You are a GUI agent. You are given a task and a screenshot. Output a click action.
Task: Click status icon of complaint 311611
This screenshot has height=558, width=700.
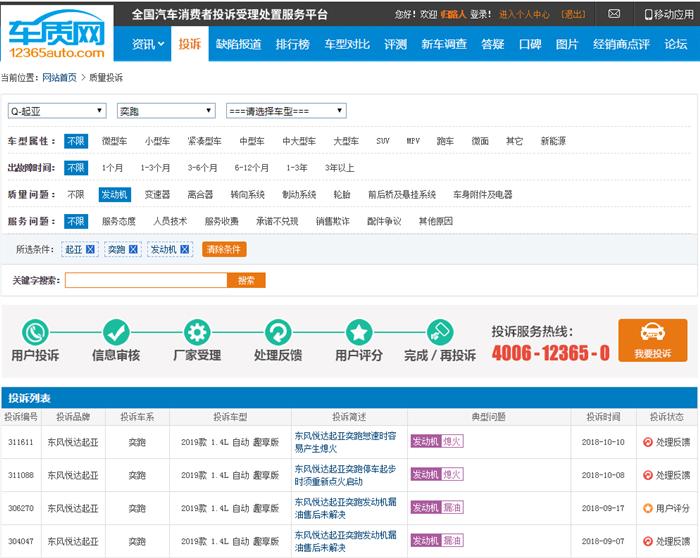pyautogui.click(x=647, y=442)
